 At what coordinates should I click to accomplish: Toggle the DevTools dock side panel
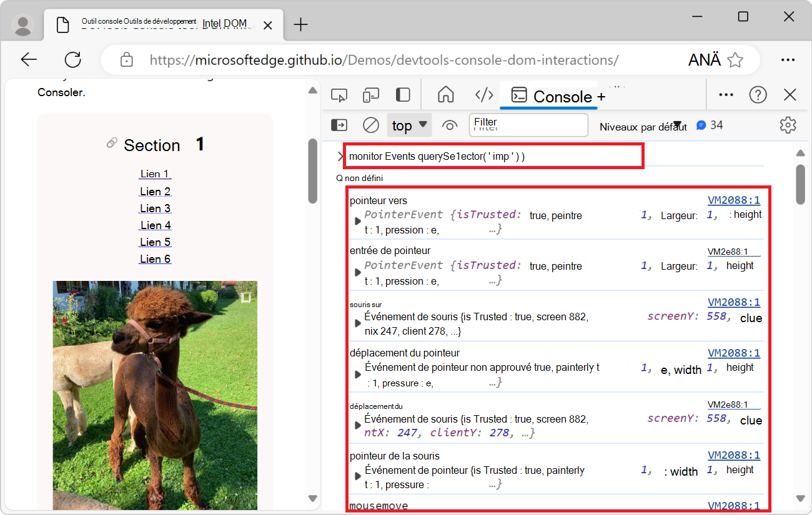tap(403, 94)
